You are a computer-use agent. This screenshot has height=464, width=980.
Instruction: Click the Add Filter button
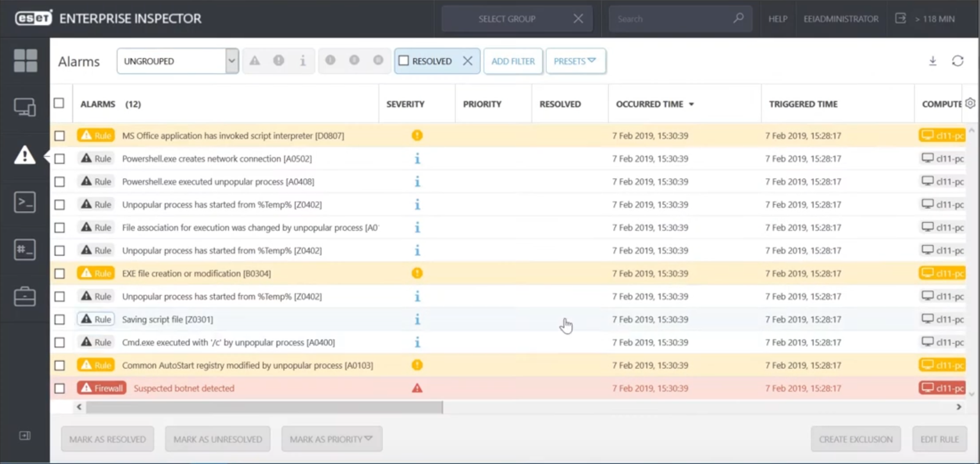[513, 61]
